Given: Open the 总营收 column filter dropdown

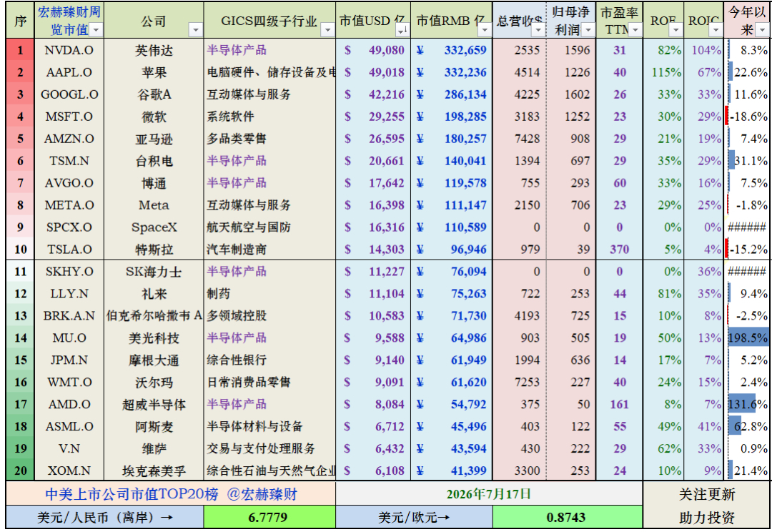Looking at the screenshot, I should 538,30.
